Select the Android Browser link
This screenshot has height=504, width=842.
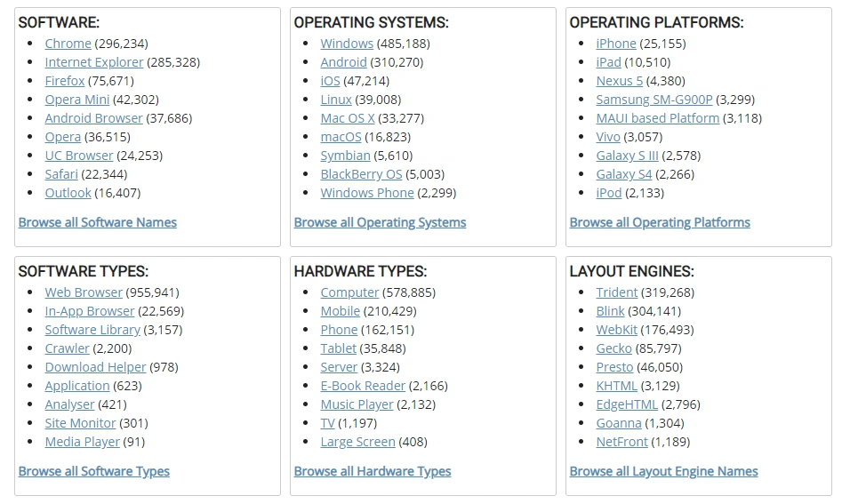[x=94, y=118]
